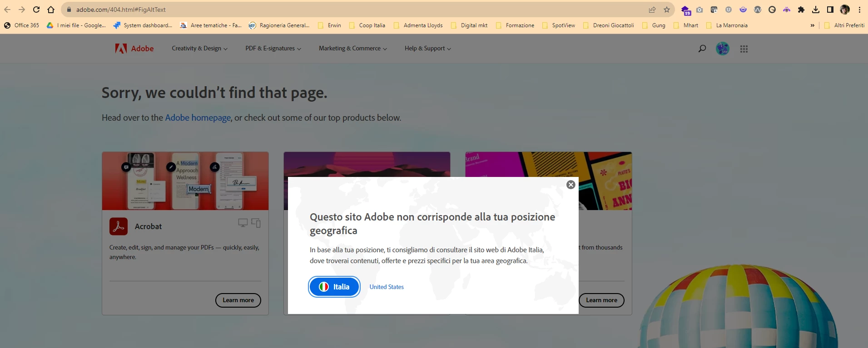Share this page via the share icon
The height and width of the screenshot is (348, 868).
(652, 10)
